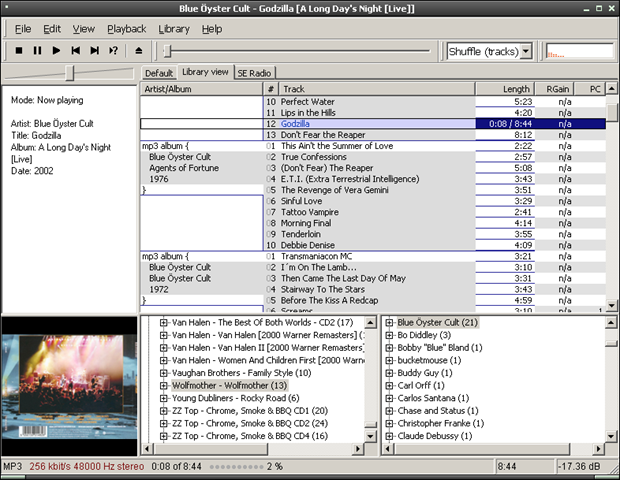Skip to the previous track
The height and width of the screenshot is (480, 620).
76,51
